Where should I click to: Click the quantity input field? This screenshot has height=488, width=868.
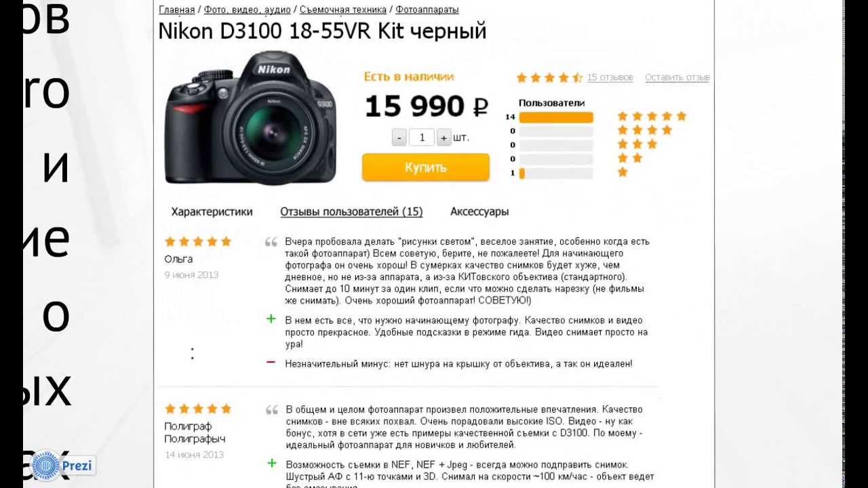click(x=422, y=138)
